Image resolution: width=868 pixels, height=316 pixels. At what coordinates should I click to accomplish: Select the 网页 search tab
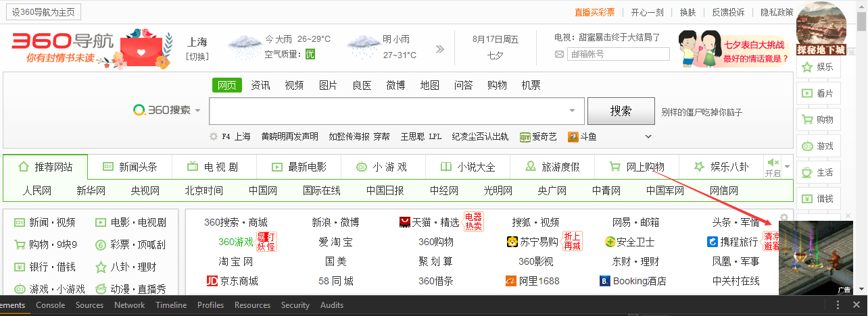(x=227, y=85)
